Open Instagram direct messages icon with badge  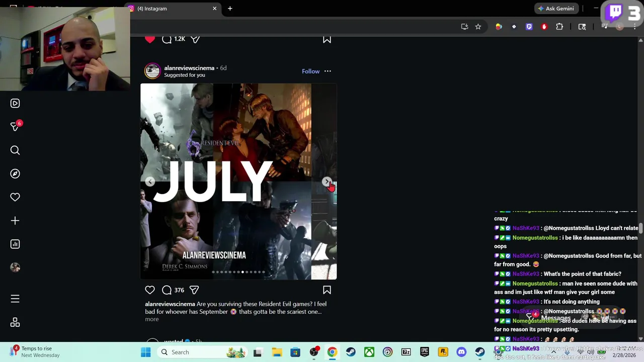pos(16,126)
